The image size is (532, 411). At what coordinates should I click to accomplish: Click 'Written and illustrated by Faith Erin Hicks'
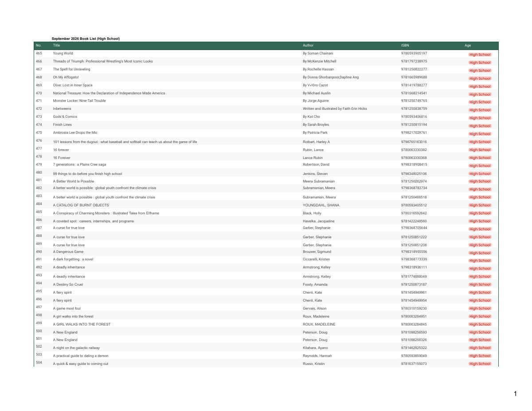335,109
